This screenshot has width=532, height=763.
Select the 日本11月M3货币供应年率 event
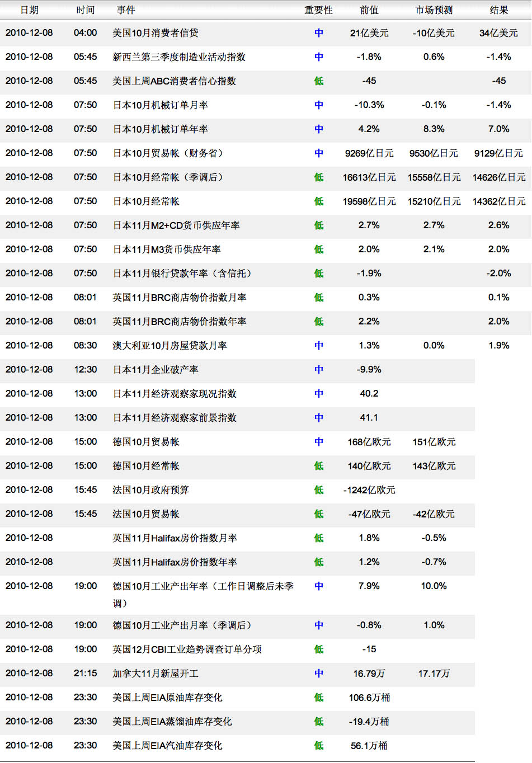click(167, 249)
